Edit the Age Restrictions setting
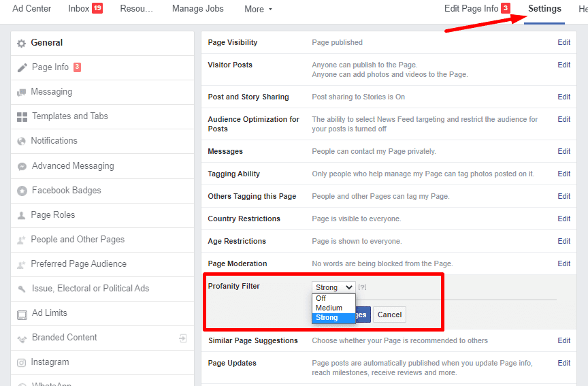The image size is (588, 386). click(563, 241)
